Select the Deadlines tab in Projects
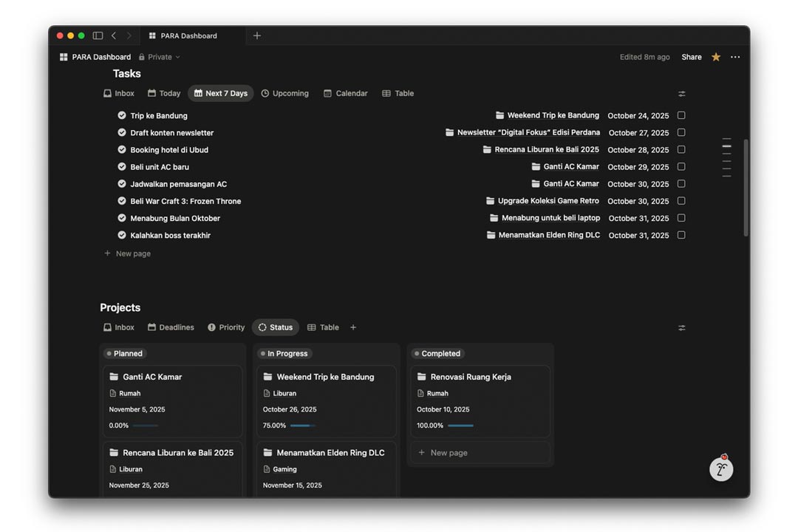Image resolution: width=798 pixels, height=532 pixels. pos(171,327)
